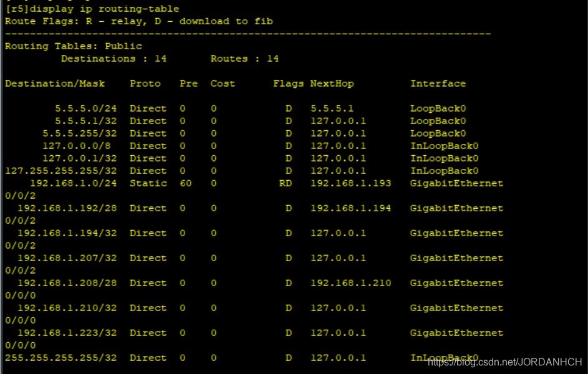Viewport: 588px width, 374px height.
Task: Select destination 192.168.1.210/32
Action: (67, 308)
